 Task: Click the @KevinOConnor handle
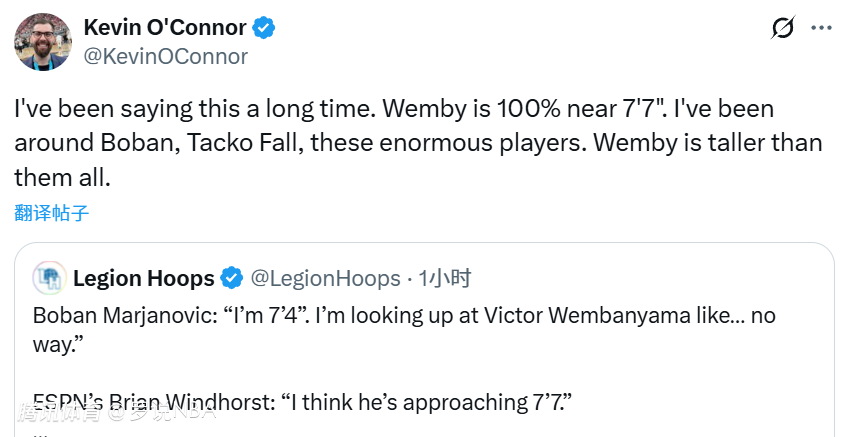click(x=165, y=57)
